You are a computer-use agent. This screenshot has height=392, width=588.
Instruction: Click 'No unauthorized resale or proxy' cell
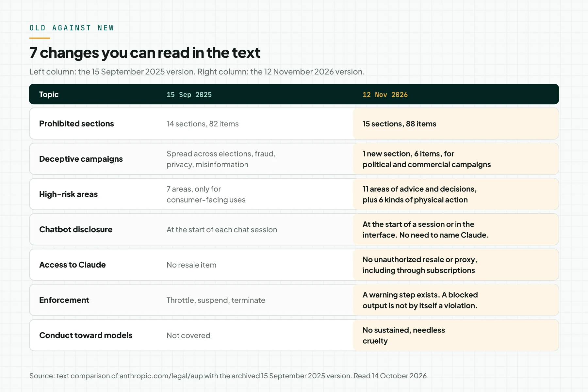tap(456, 265)
